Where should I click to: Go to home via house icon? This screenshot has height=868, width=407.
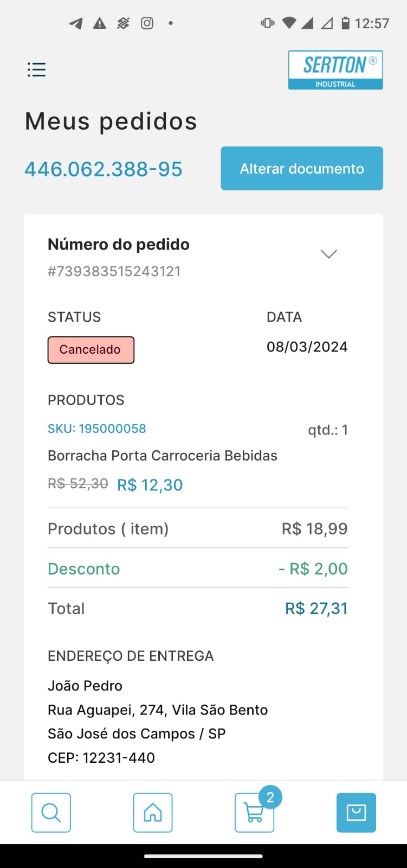pyautogui.click(x=153, y=812)
